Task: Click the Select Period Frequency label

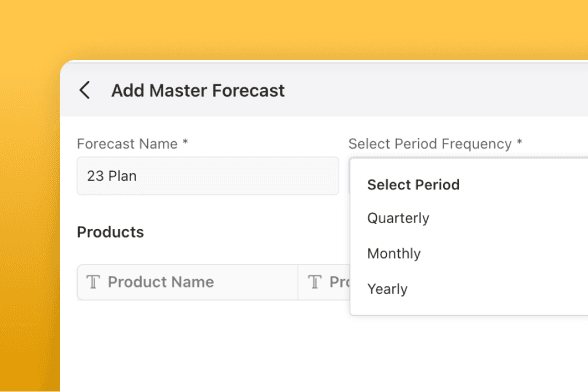Action: [x=430, y=144]
